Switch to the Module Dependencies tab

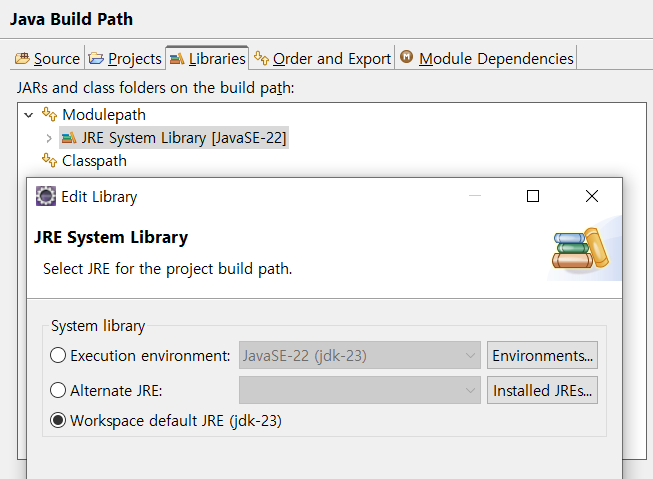(x=486, y=58)
